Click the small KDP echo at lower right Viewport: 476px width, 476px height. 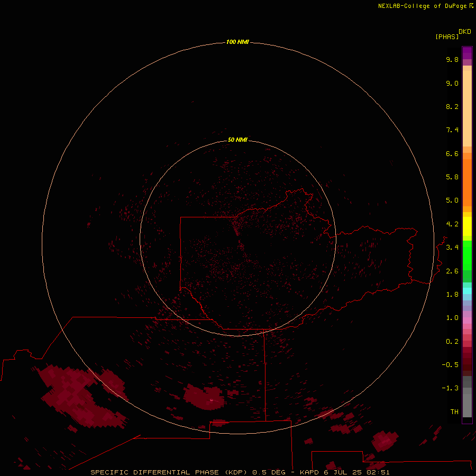point(385,441)
